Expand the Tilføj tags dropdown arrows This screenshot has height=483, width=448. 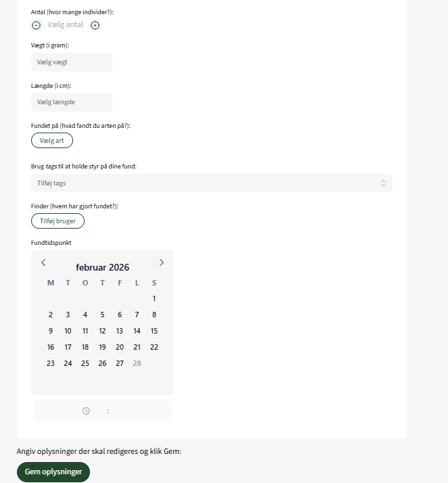[x=383, y=183]
